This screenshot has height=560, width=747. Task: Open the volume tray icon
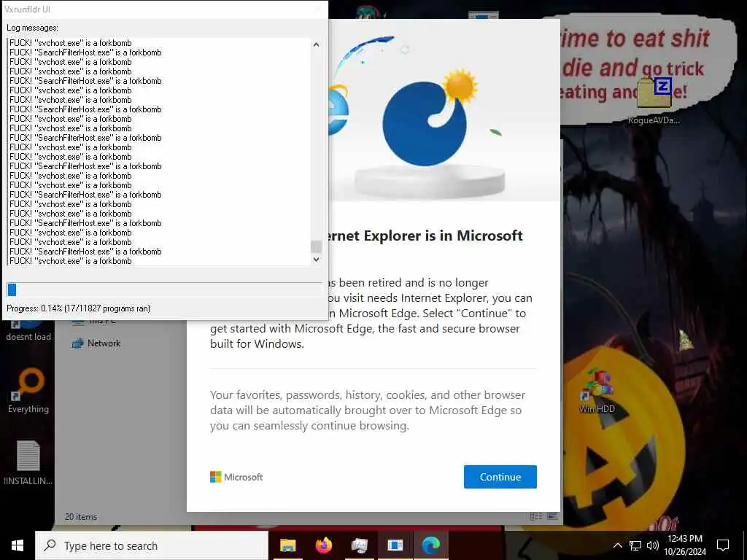pyautogui.click(x=653, y=545)
